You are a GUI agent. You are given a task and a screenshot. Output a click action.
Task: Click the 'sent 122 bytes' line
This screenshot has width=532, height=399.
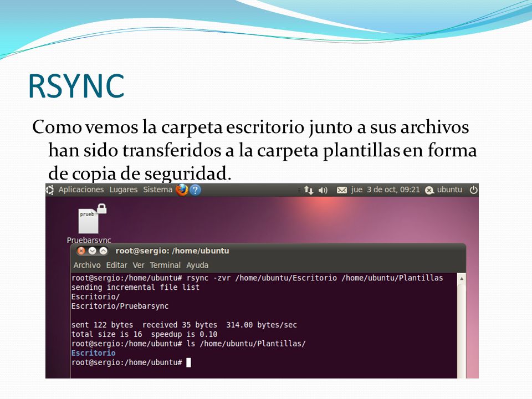[x=184, y=325]
